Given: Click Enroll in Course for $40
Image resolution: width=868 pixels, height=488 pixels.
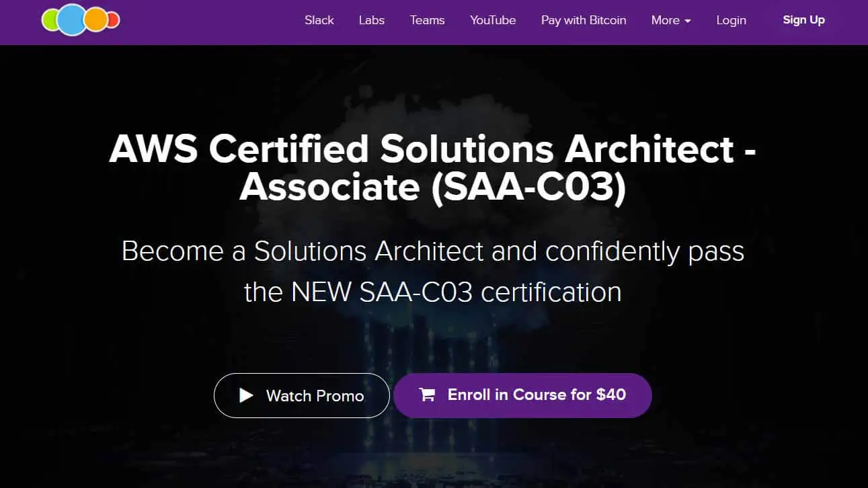Looking at the screenshot, I should (522, 395).
